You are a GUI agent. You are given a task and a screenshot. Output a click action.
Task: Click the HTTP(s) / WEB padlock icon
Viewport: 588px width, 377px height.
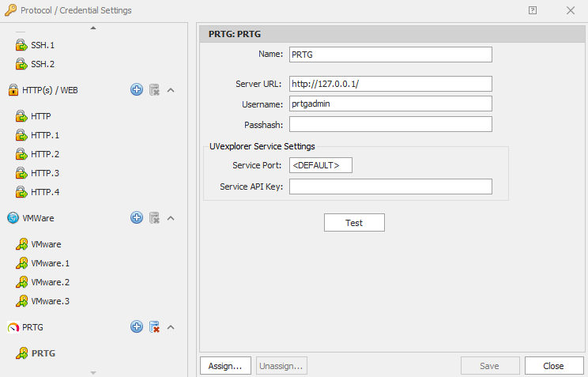point(13,90)
